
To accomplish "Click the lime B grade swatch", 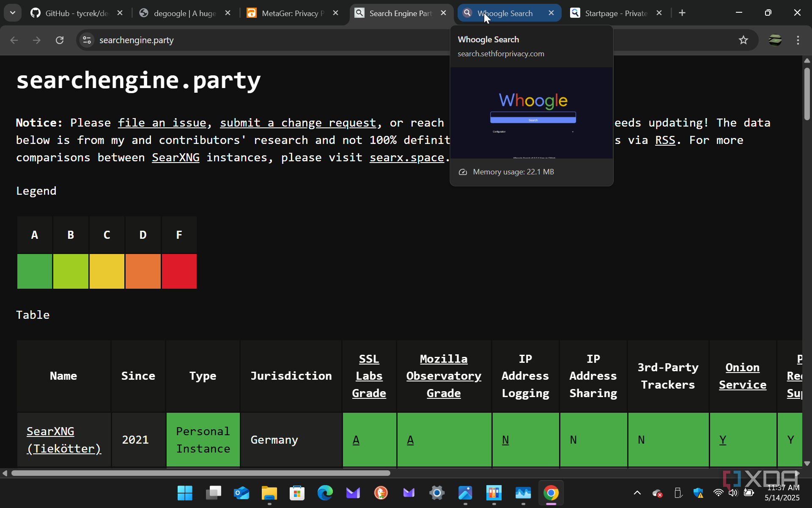I will (71, 271).
